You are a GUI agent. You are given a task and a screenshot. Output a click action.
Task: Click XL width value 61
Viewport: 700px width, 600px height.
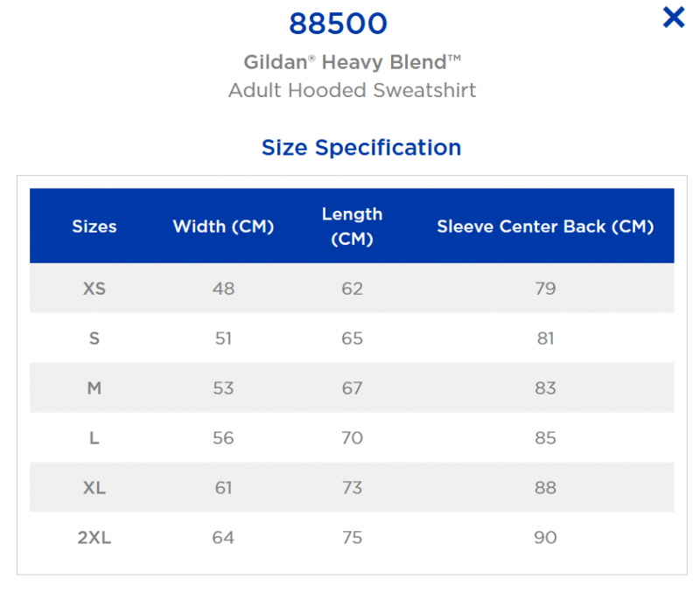pyautogui.click(x=223, y=488)
